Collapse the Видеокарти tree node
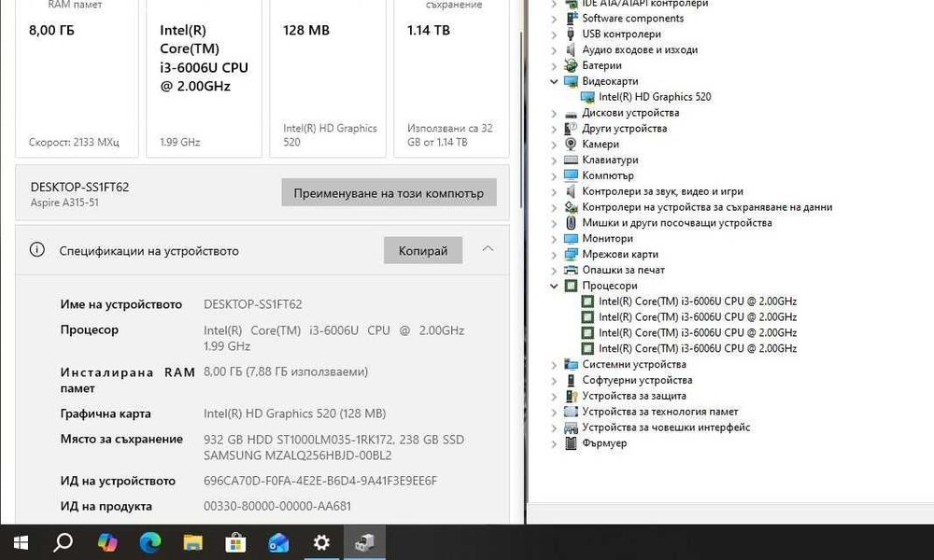 [x=554, y=81]
